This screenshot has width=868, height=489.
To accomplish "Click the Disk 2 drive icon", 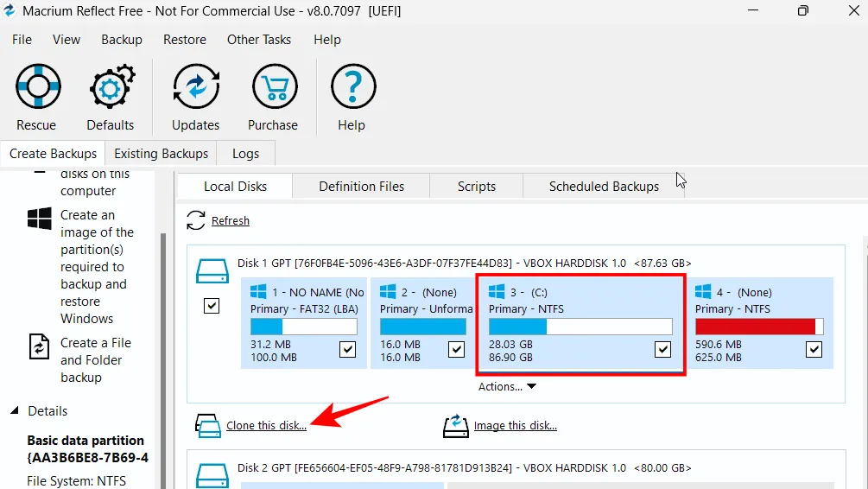I will pos(212,475).
